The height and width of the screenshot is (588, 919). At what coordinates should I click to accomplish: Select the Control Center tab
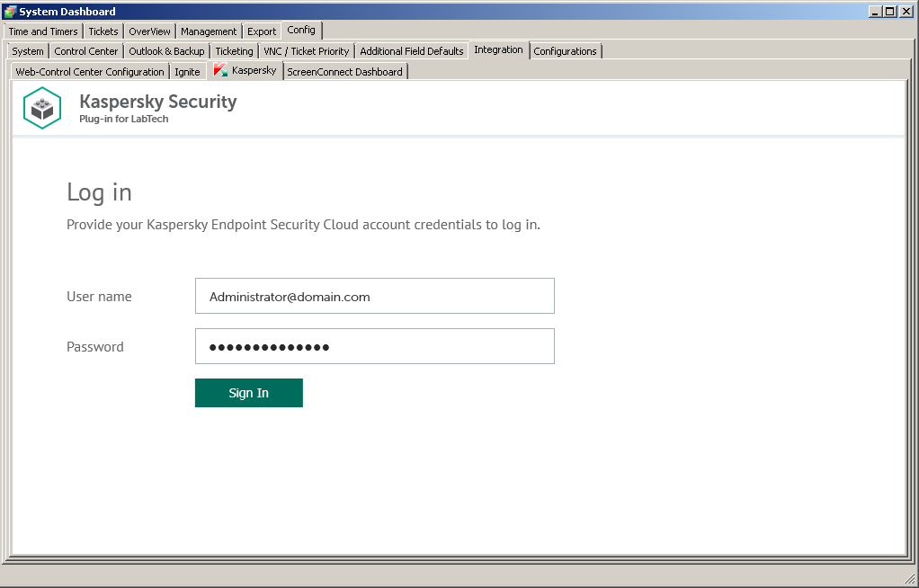pyautogui.click(x=85, y=51)
